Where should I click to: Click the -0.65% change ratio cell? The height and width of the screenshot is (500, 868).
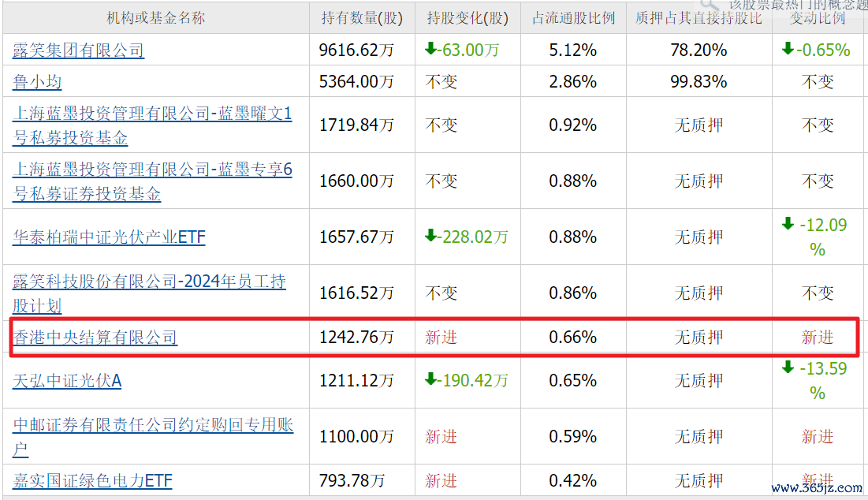click(816, 50)
